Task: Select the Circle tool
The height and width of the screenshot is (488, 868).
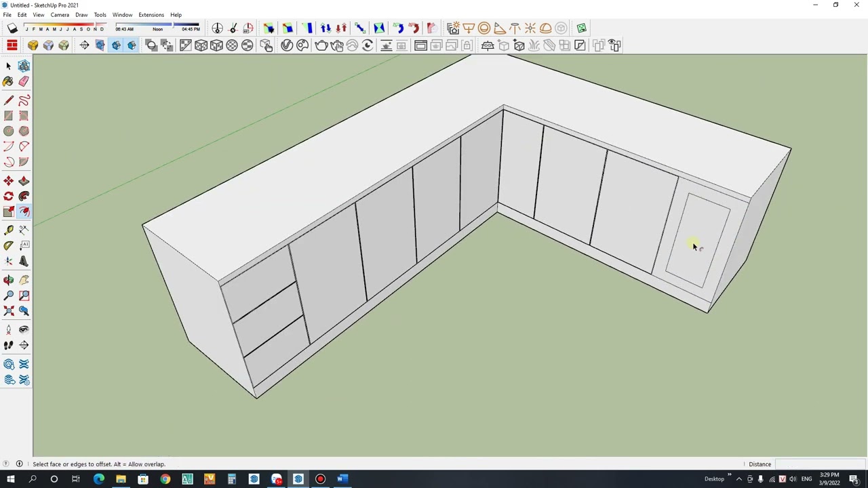Action: (x=8, y=131)
